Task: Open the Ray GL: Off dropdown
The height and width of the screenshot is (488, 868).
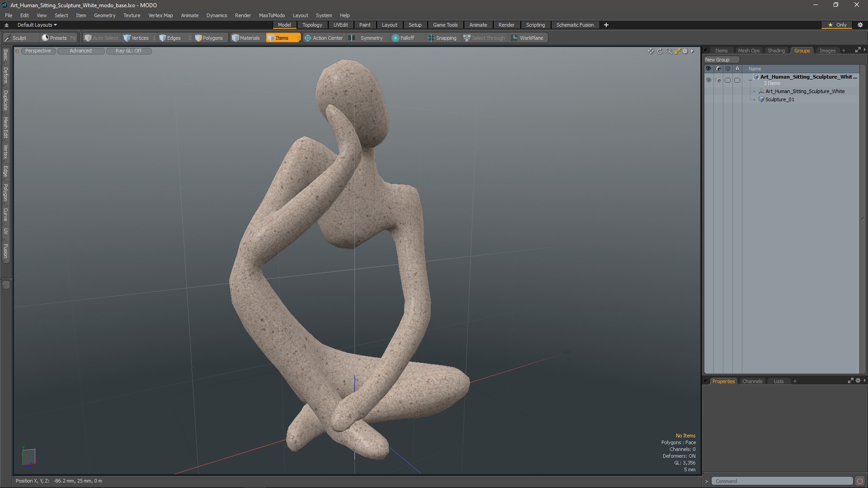Action: 128,51
